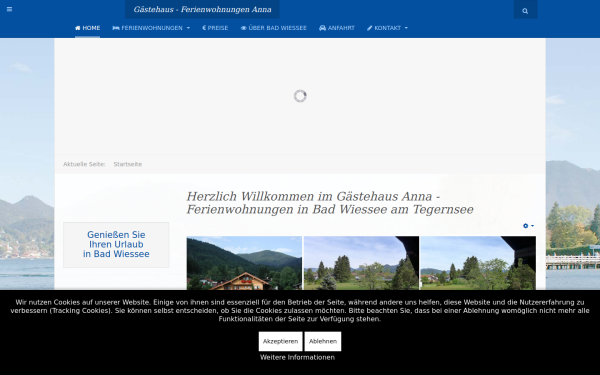Click the Gästehaus - Ferienwohnungen Anna site title
This screenshot has height=375, width=600.
[x=202, y=10]
